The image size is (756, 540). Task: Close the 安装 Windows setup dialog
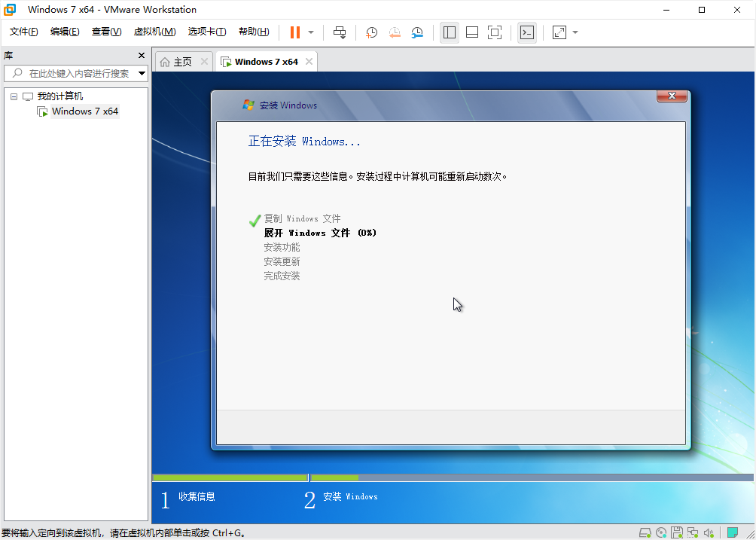[672, 96]
